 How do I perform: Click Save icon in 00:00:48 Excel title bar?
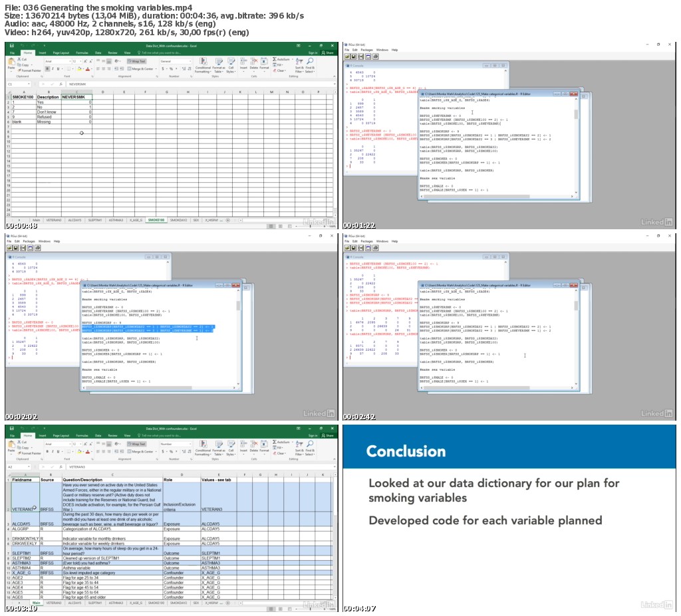point(12,46)
